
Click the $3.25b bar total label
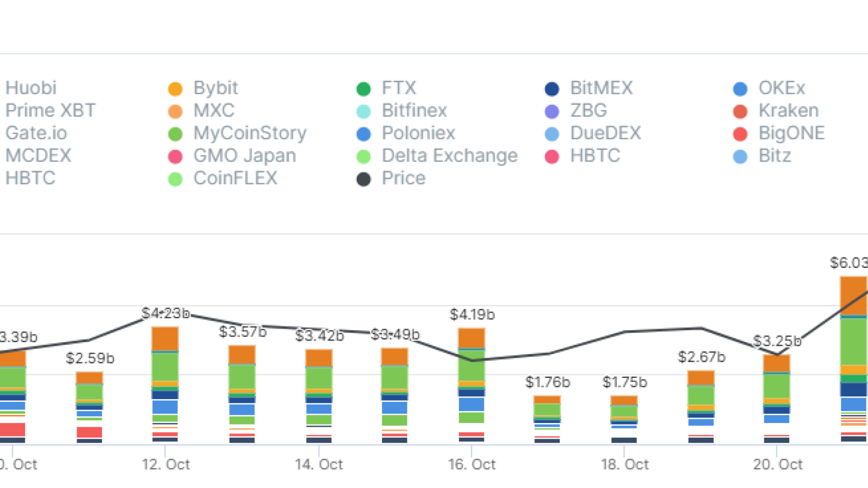click(777, 342)
